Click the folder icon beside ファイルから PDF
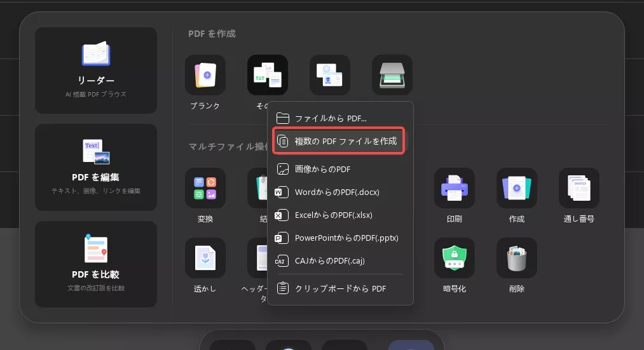 click(x=282, y=118)
